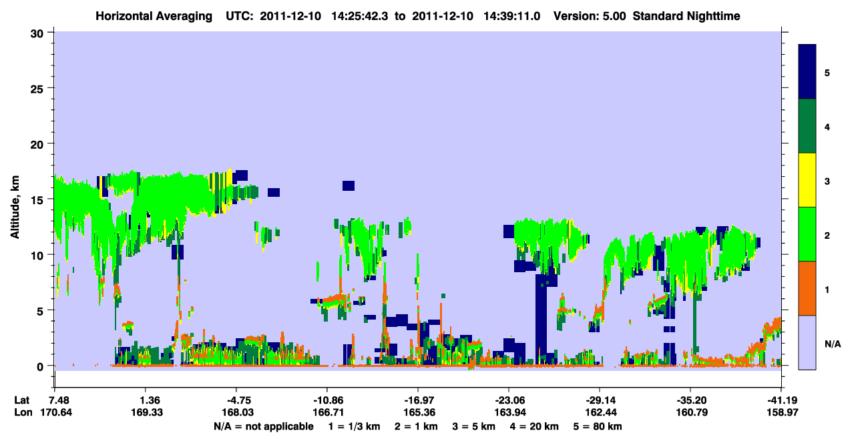Click the y-axis tick label 10
The height and width of the screenshot is (445, 868).
click(39, 255)
